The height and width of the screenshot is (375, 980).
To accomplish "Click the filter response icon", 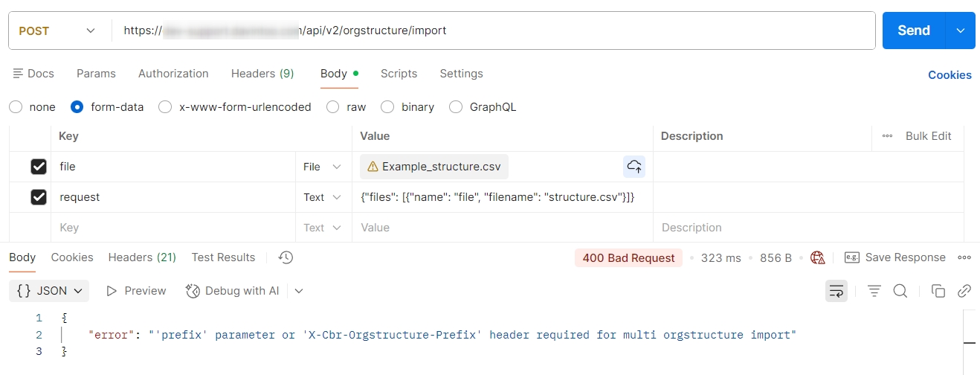I will point(874,291).
